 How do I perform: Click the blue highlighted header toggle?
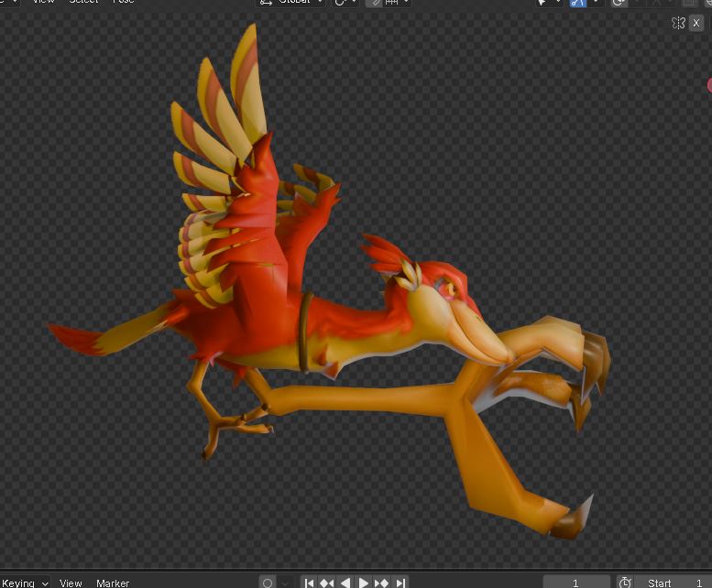(578, 3)
